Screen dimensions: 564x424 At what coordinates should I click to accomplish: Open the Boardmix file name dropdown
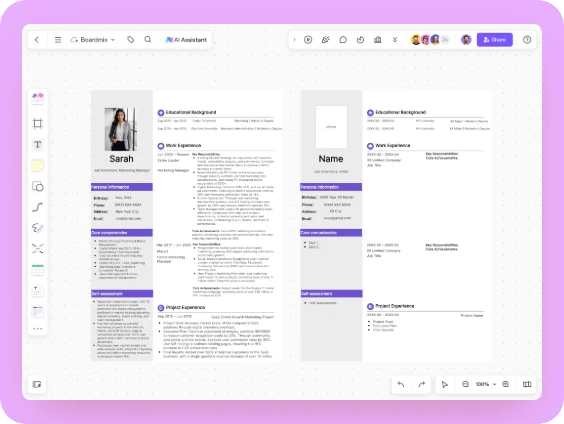coord(93,40)
